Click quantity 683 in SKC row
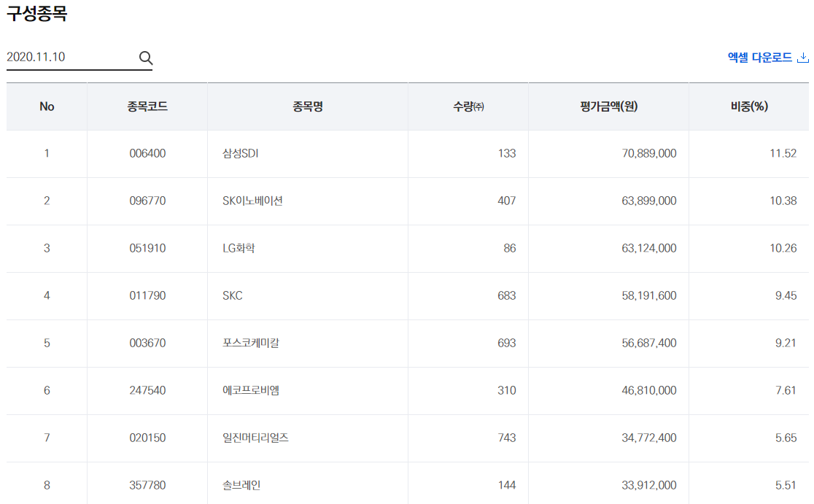Screen dimensions: 814x504 pyautogui.click(x=507, y=296)
